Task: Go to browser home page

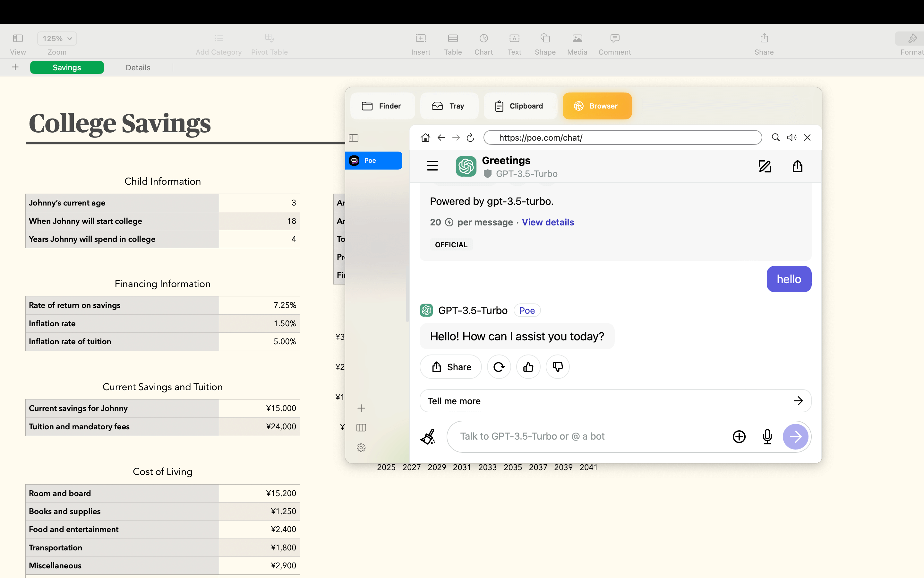Action: pos(425,138)
